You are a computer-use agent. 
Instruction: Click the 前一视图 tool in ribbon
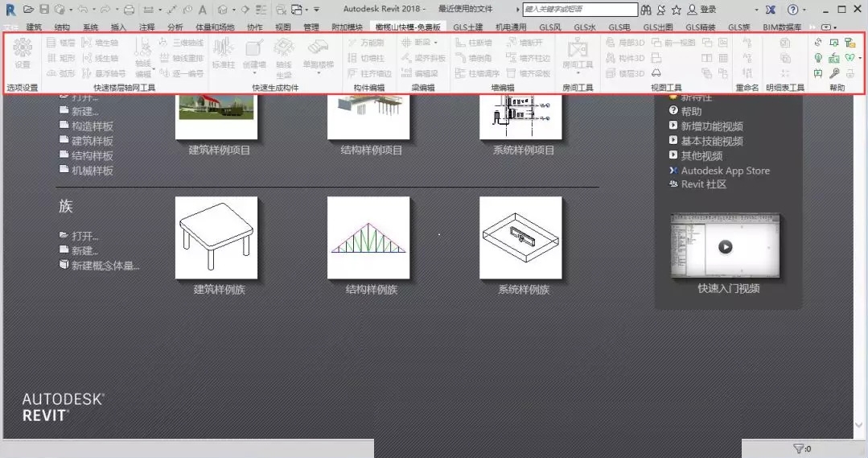673,43
